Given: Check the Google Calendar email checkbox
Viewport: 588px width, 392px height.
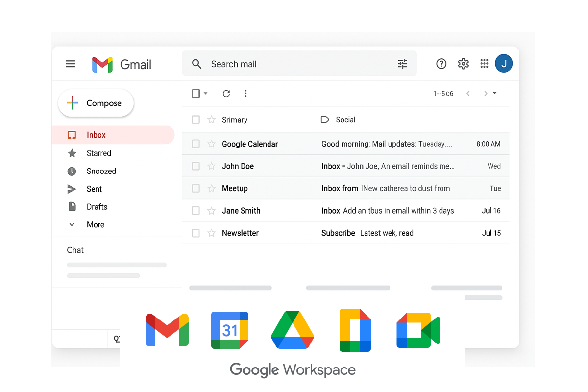Looking at the screenshot, I should [196, 144].
